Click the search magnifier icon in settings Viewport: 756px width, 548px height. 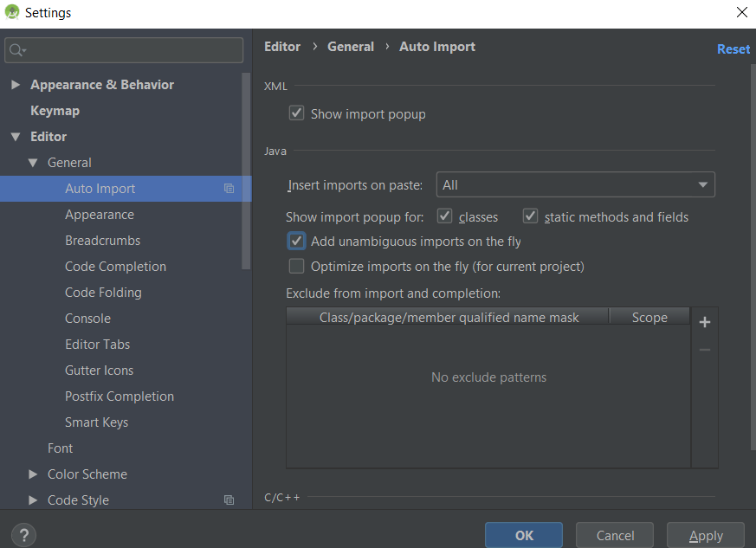(x=16, y=49)
